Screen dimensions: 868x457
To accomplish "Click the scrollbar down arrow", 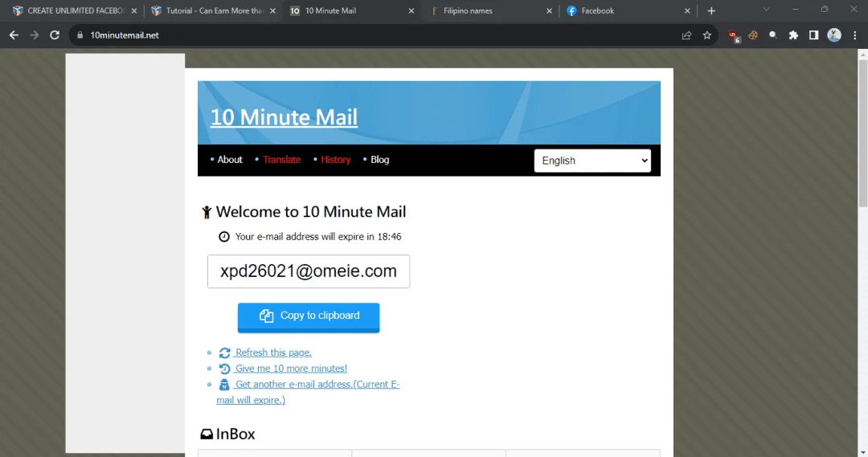I will coord(863,452).
